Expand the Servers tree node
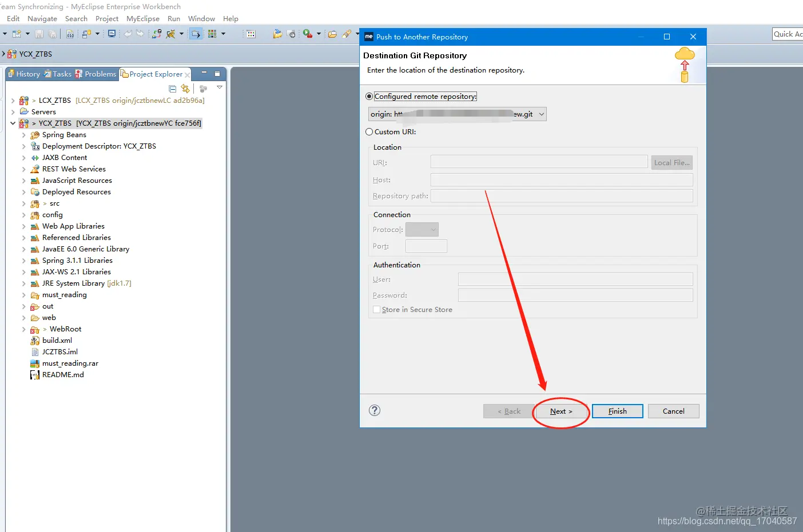The height and width of the screenshot is (532, 803). tap(13, 112)
